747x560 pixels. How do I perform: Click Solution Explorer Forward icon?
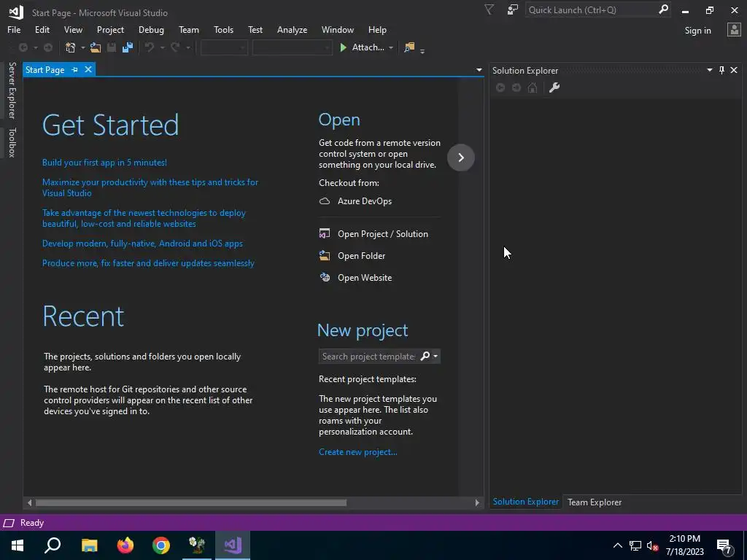tap(516, 87)
